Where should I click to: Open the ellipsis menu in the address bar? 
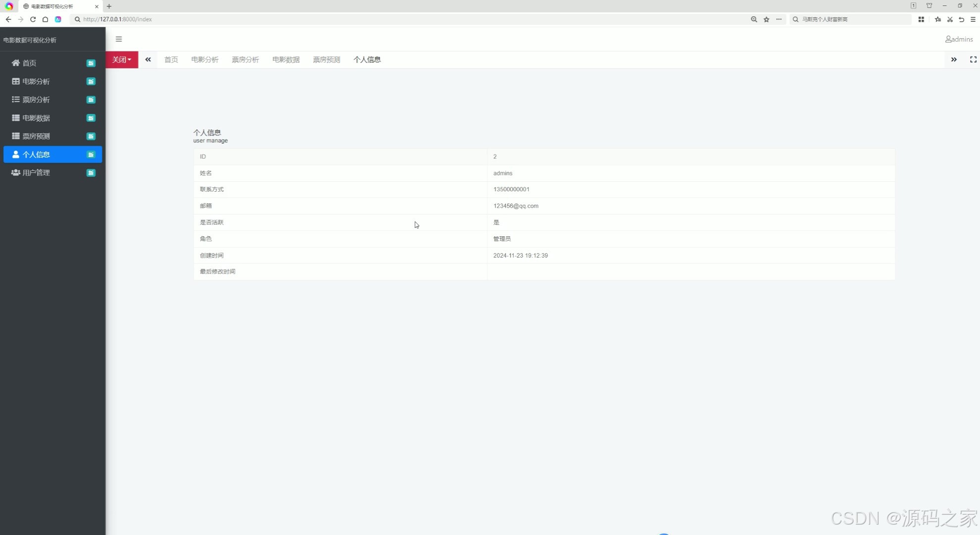[x=779, y=19]
